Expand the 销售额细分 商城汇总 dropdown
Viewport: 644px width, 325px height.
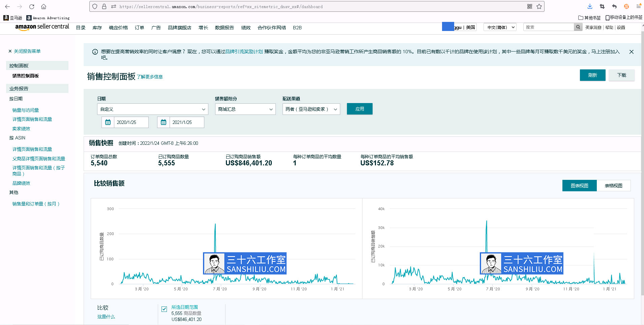tap(245, 109)
